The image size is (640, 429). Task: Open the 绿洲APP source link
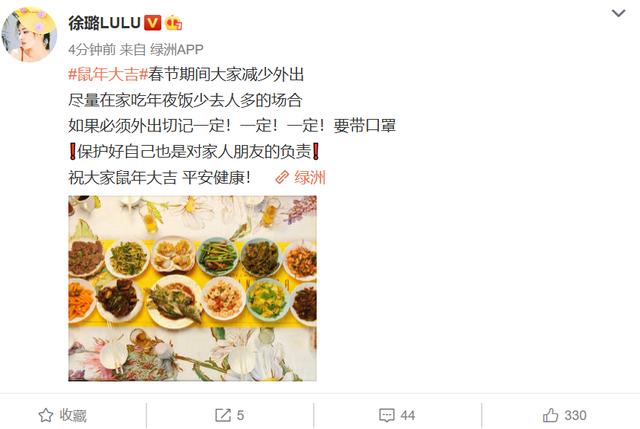[x=176, y=49]
